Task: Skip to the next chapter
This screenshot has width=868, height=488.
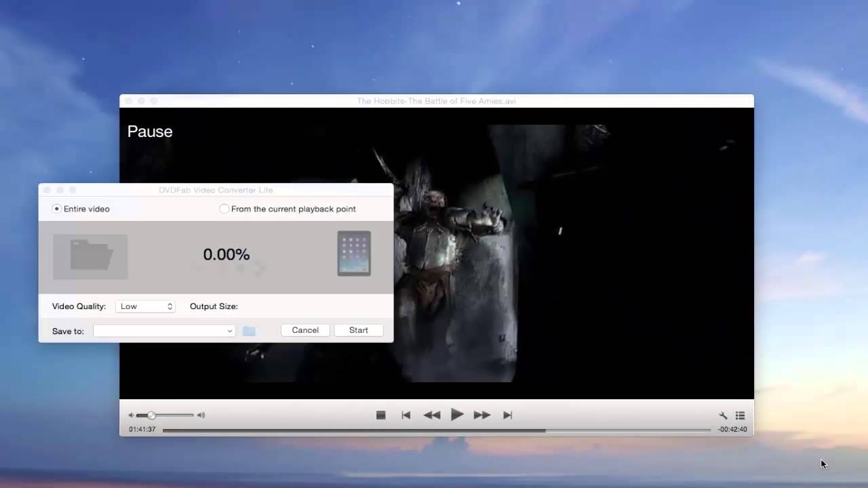Action: click(x=507, y=415)
